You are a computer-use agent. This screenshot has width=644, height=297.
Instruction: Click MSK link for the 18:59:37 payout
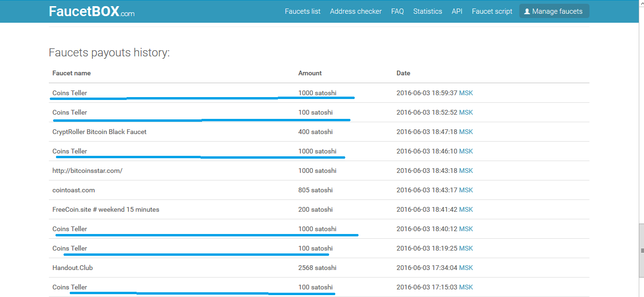click(466, 93)
